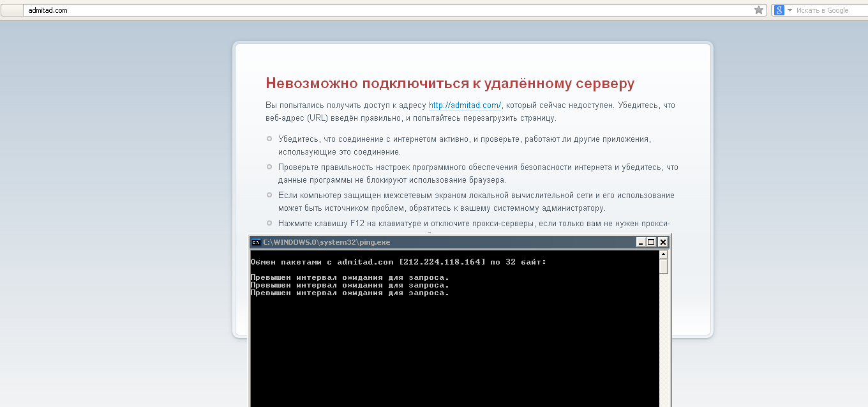Click the ping.exe window title bar text
This screenshot has width=868, height=407.
[327, 242]
